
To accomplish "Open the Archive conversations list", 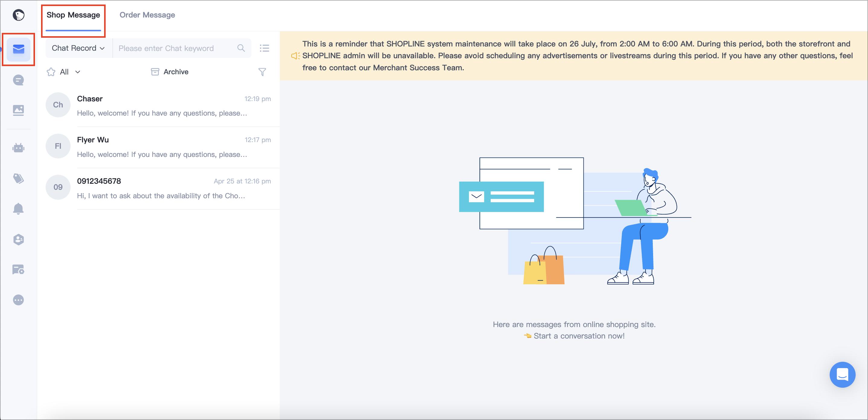I will tap(170, 72).
